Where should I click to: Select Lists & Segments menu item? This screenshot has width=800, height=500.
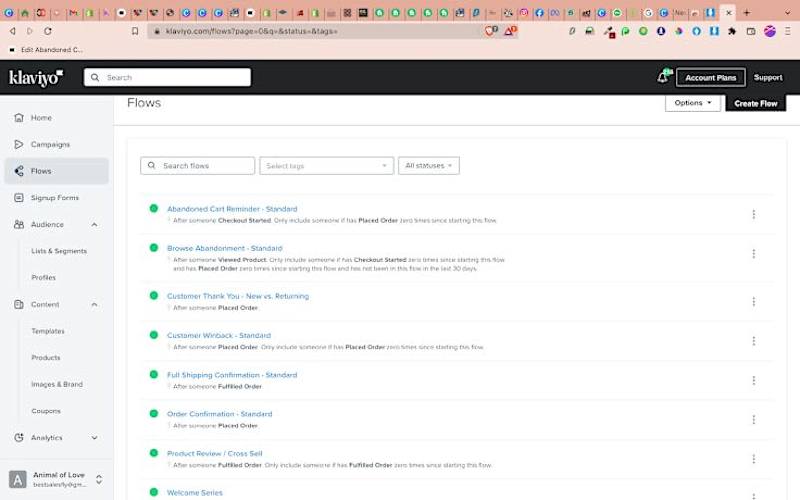tap(59, 251)
